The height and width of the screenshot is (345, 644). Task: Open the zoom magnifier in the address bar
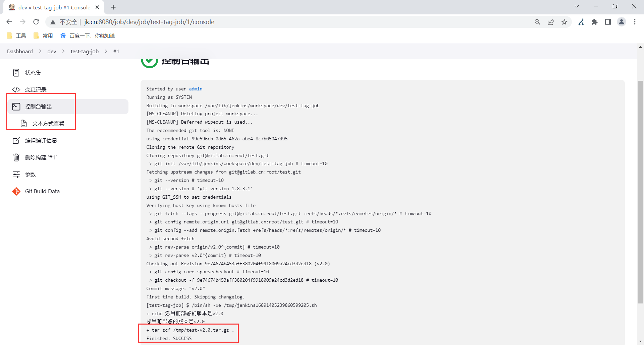click(537, 22)
